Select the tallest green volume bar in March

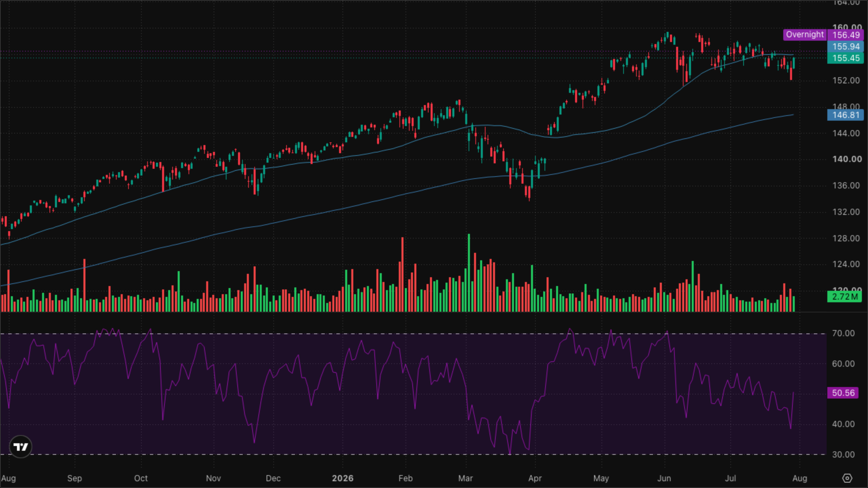(x=469, y=272)
